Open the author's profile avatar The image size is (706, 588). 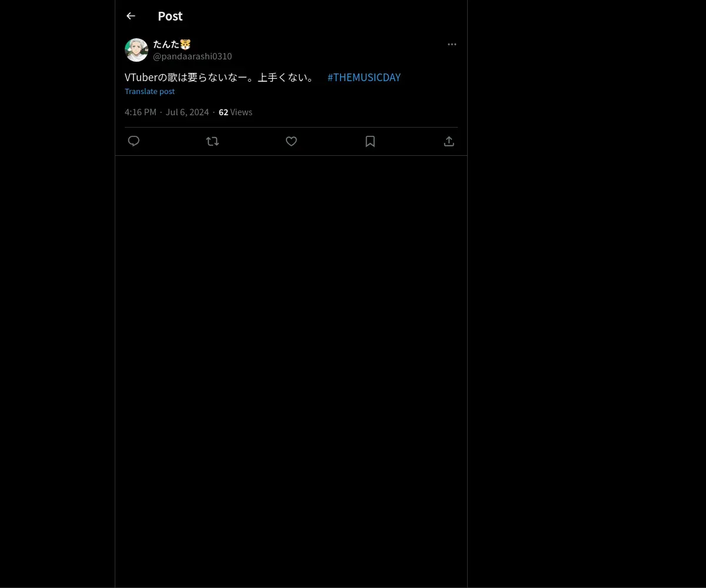pos(136,50)
